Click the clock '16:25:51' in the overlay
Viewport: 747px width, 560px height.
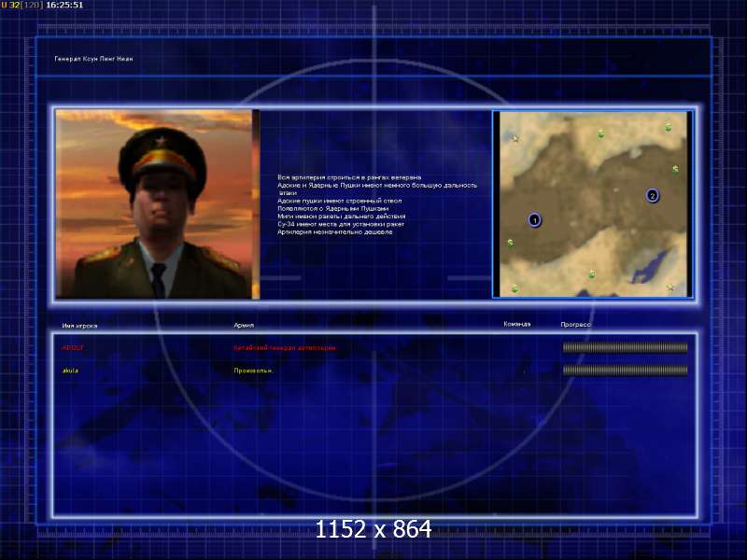(64, 5)
